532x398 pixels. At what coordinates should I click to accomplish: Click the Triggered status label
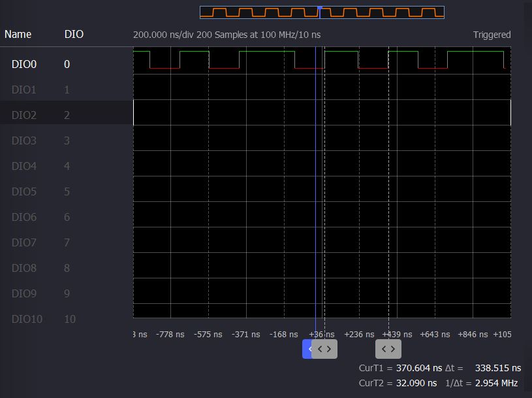492,35
